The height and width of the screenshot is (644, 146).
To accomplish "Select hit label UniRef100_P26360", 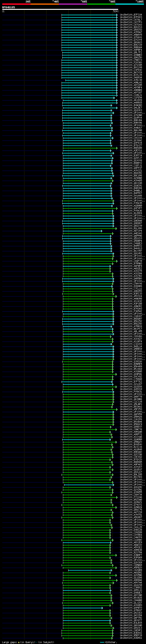I will click(x=131, y=63).
